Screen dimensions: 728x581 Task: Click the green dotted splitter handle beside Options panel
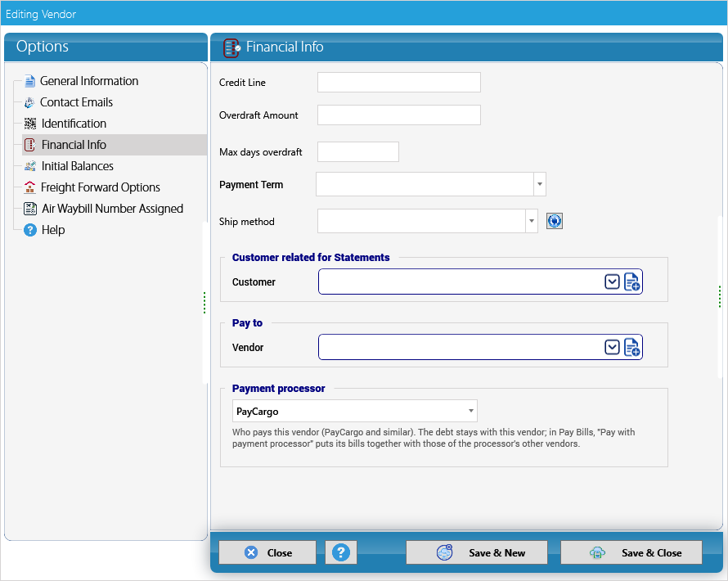click(x=204, y=303)
